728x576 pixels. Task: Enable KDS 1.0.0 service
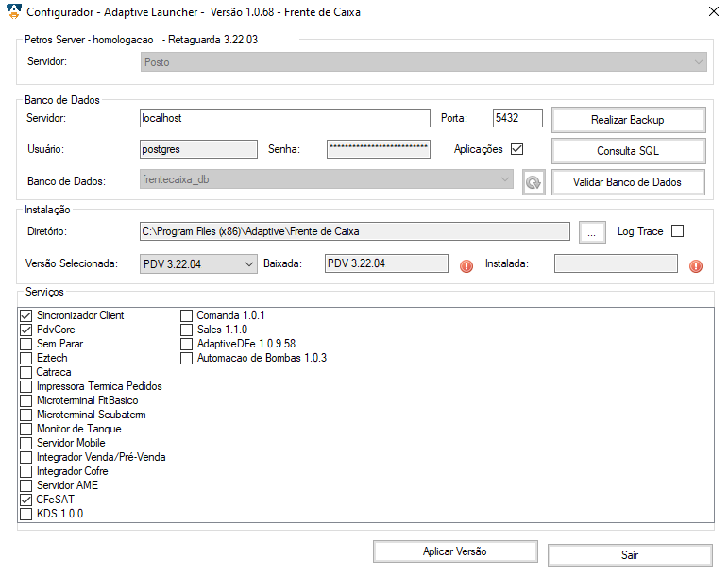[26, 514]
